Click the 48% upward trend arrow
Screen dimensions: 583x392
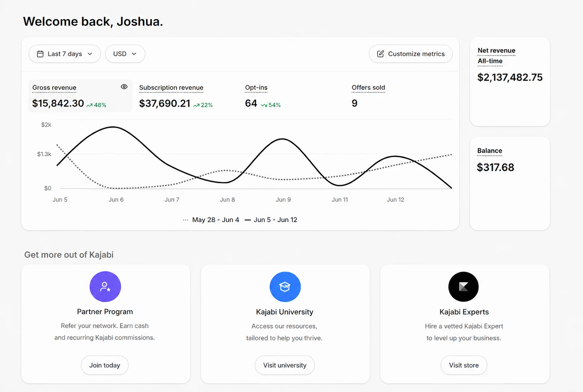90,105
